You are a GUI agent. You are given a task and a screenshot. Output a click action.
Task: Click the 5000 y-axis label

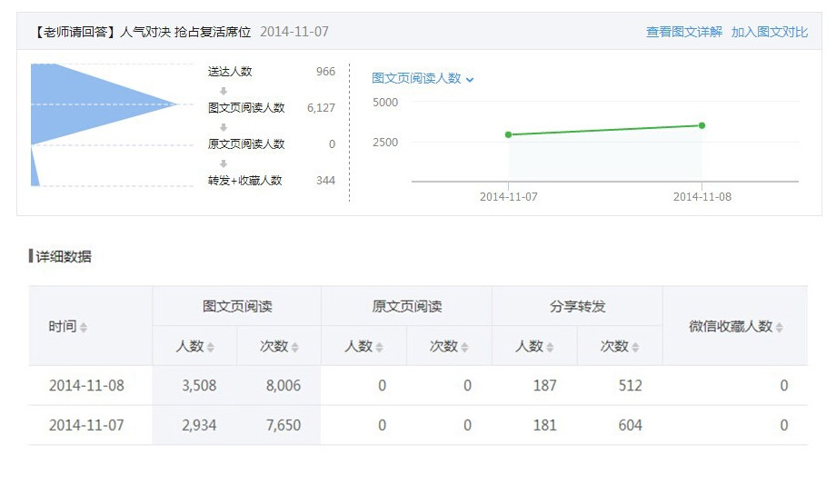pos(385,103)
